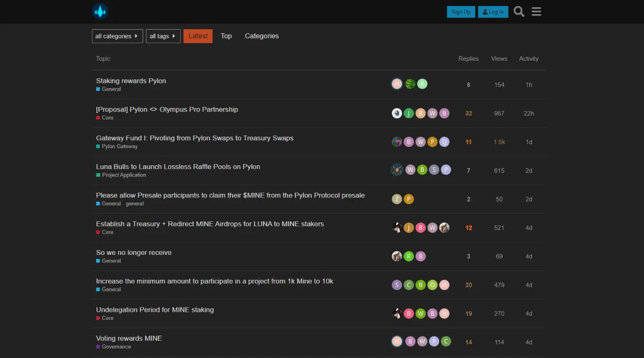Click avatar J in Olympus Pro Partnership row
The width and height of the screenshot is (644, 358).
click(409, 113)
